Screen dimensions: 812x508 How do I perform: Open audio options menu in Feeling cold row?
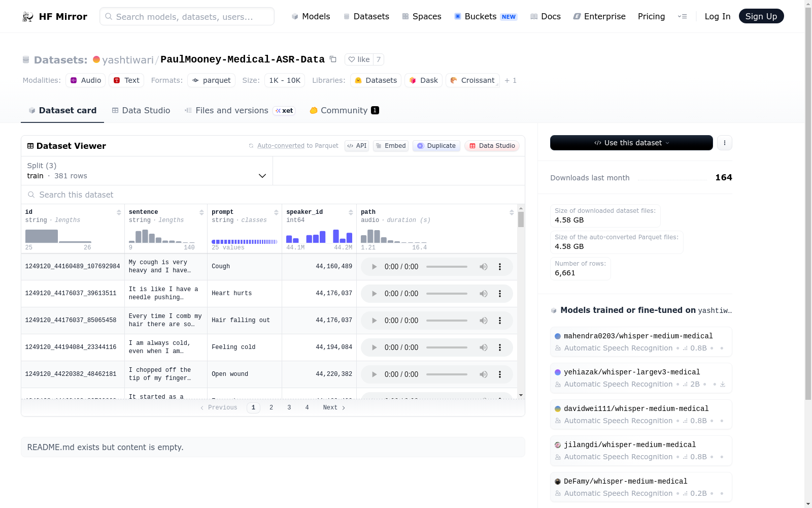(x=500, y=347)
